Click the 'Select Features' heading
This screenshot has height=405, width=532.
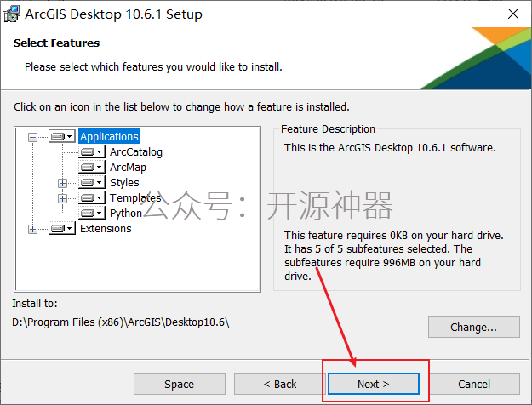pos(56,43)
